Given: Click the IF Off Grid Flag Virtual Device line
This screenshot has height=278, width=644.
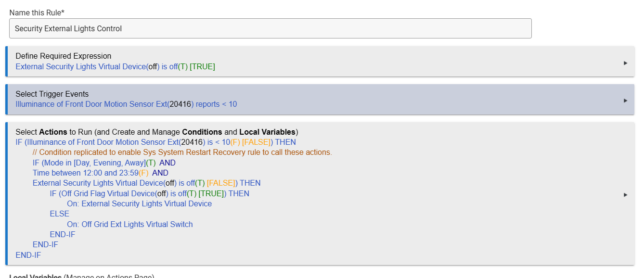Looking at the screenshot, I should [x=149, y=194].
